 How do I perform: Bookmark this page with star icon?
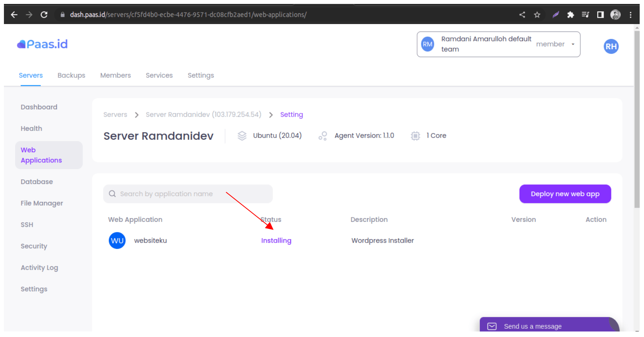pos(537,15)
